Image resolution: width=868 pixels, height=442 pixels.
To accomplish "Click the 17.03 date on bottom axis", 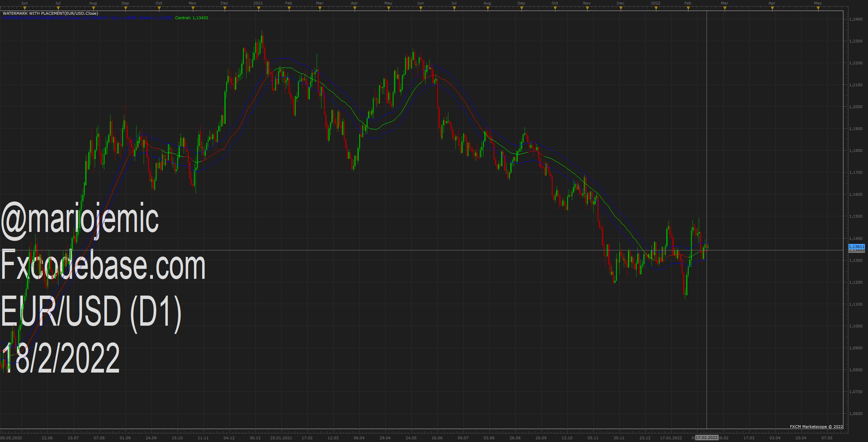I will pos(749,438).
